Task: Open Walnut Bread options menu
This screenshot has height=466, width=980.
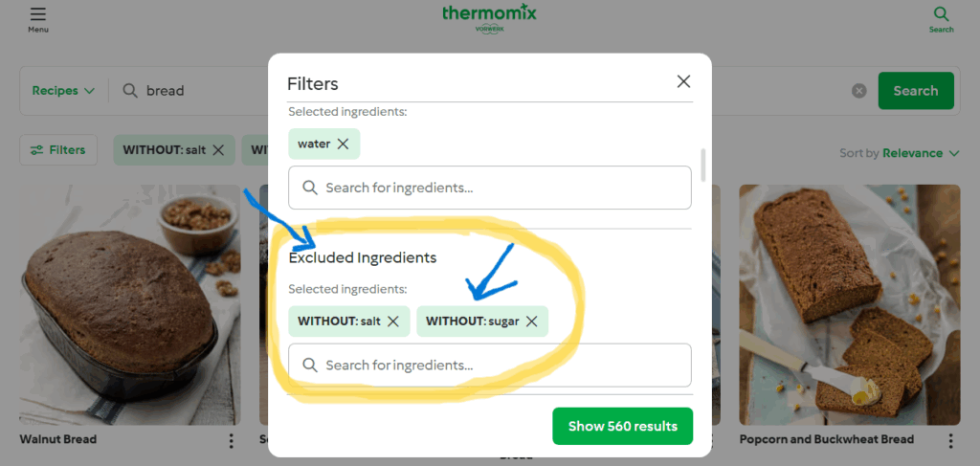Action: (232, 440)
